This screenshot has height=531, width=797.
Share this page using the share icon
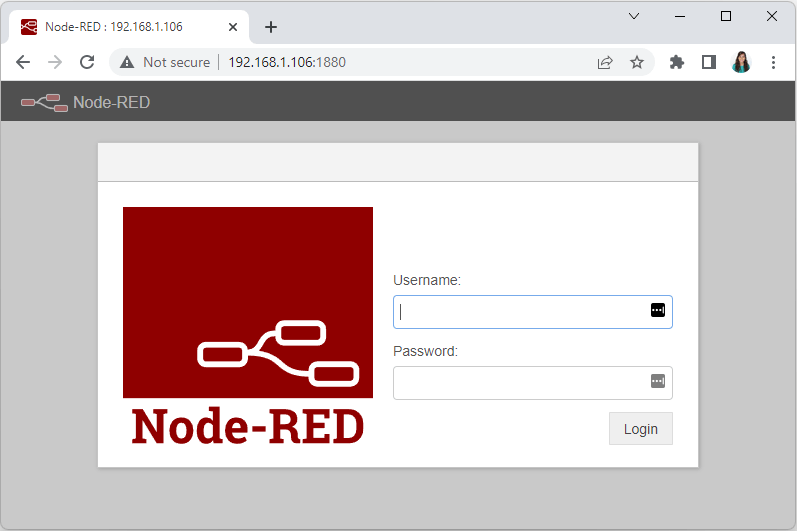click(605, 62)
